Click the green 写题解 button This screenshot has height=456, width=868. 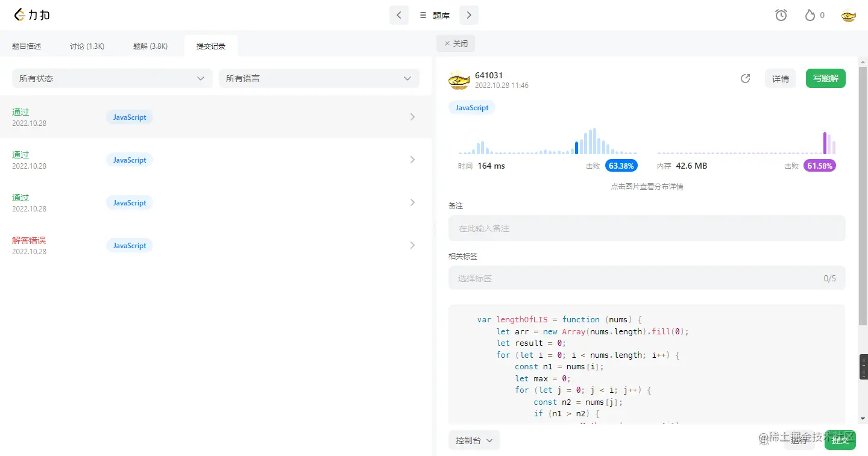(826, 78)
